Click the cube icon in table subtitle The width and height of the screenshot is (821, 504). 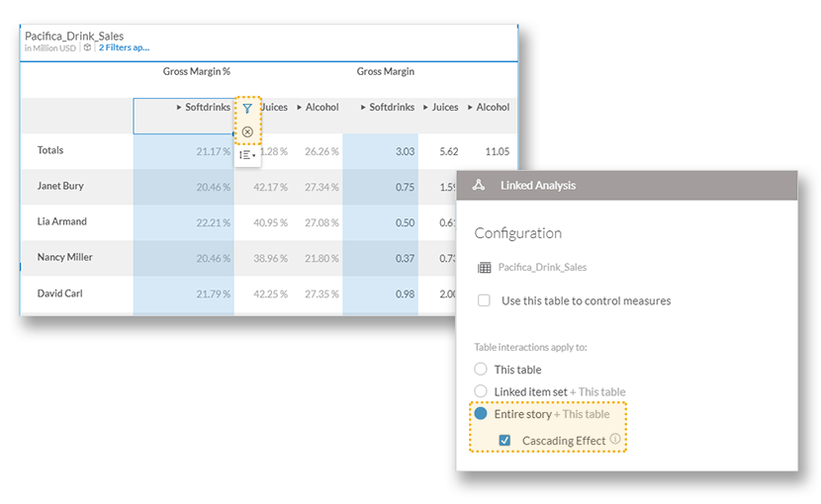click(87, 47)
